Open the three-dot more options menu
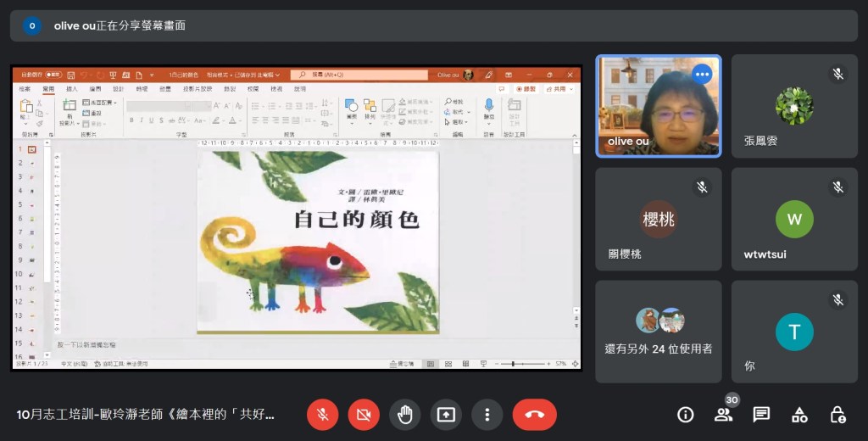868x441 pixels. pos(487,415)
